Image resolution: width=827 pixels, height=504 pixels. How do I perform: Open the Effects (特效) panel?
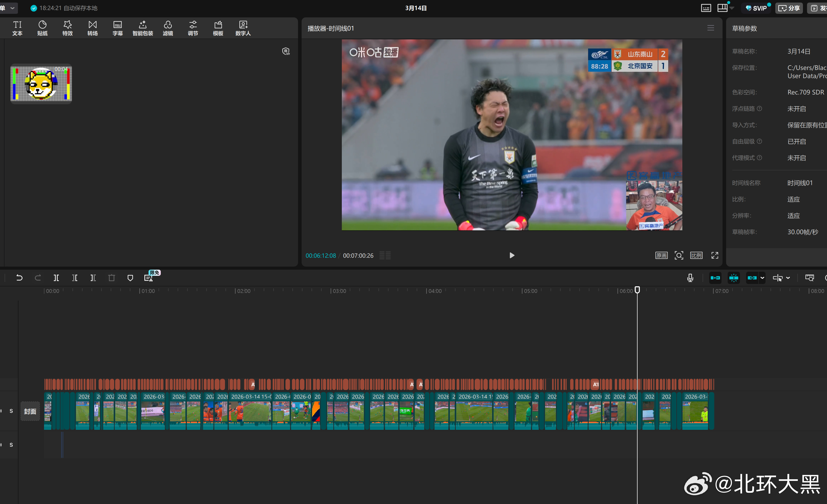pyautogui.click(x=67, y=28)
